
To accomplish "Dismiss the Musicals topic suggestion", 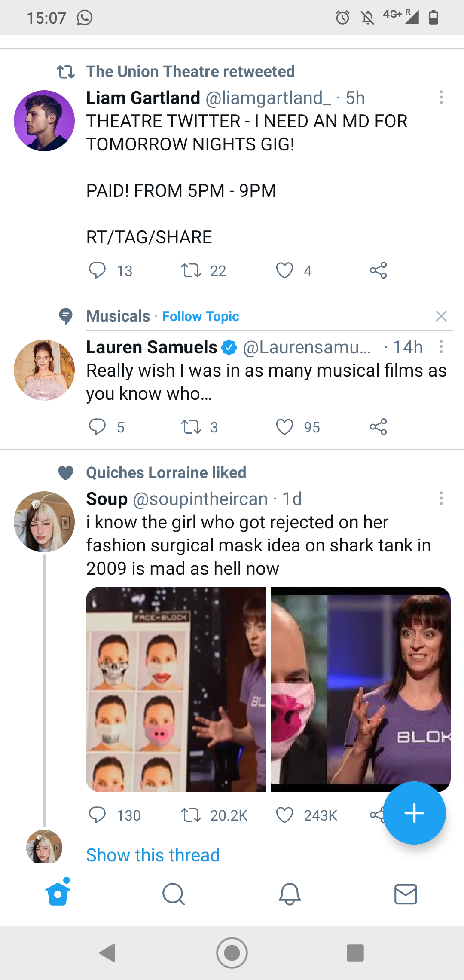I will tap(441, 316).
